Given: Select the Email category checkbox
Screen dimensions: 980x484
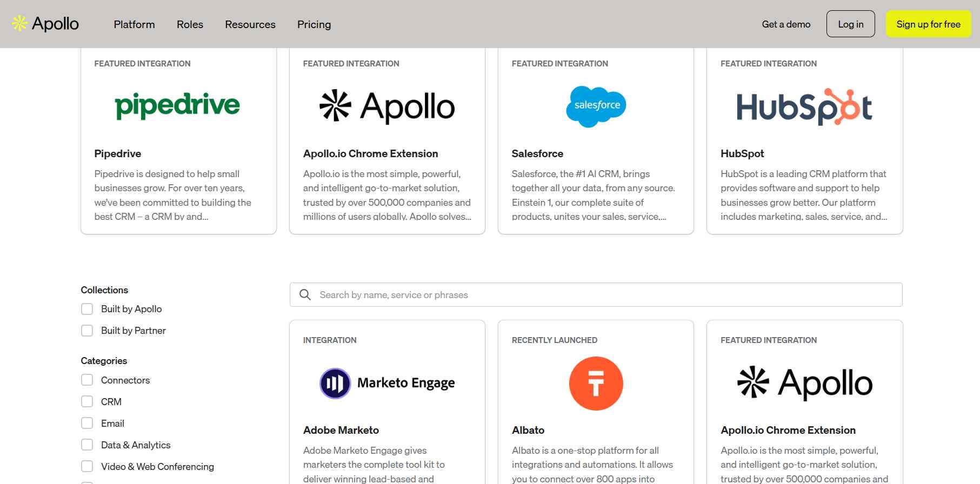Looking at the screenshot, I should pos(87,423).
